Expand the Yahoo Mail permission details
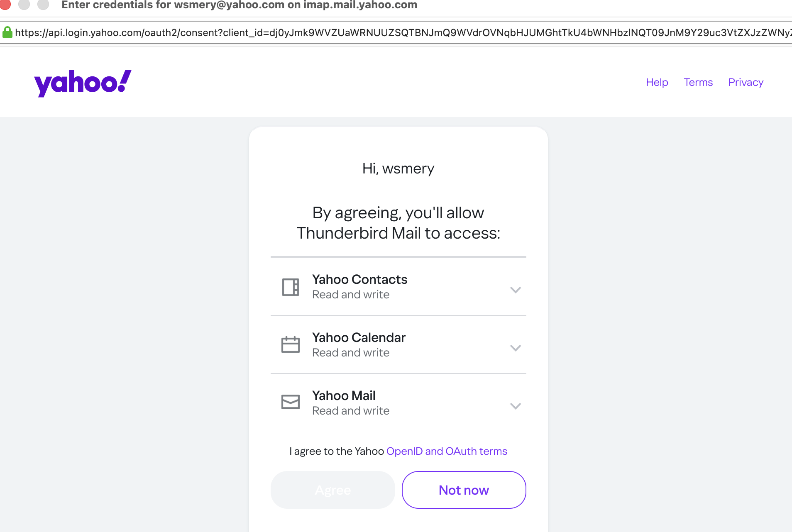792x532 pixels. point(515,406)
